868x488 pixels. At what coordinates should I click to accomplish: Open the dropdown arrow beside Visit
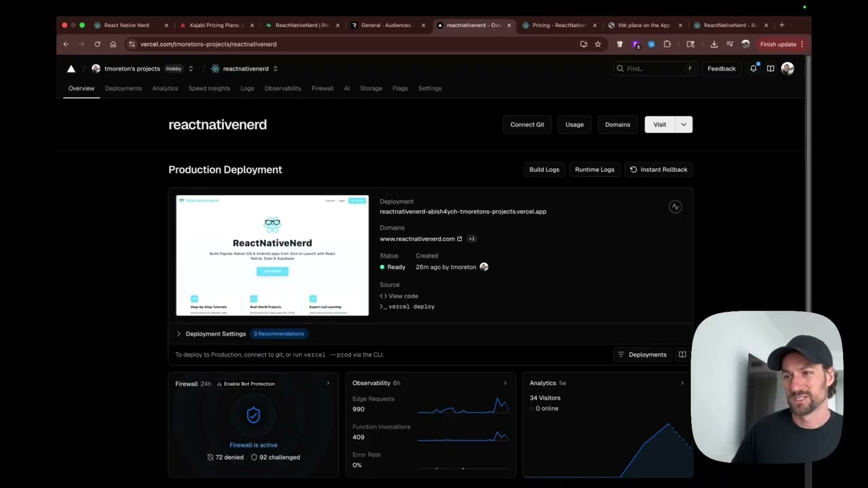pyautogui.click(x=684, y=125)
